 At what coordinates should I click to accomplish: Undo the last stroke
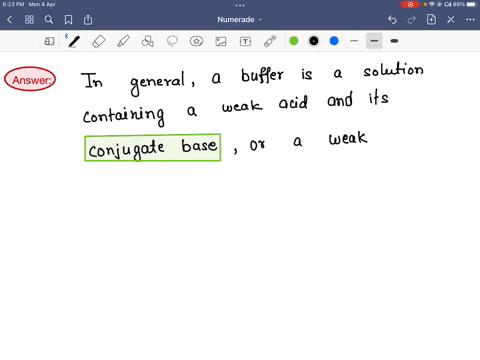pyautogui.click(x=392, y=20)
